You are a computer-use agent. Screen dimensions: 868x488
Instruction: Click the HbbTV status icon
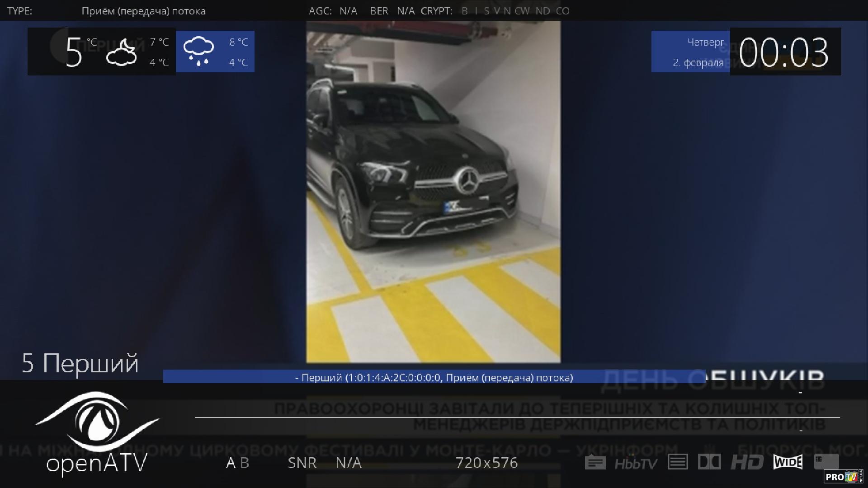pyautogui.click(x=636, y=463)
